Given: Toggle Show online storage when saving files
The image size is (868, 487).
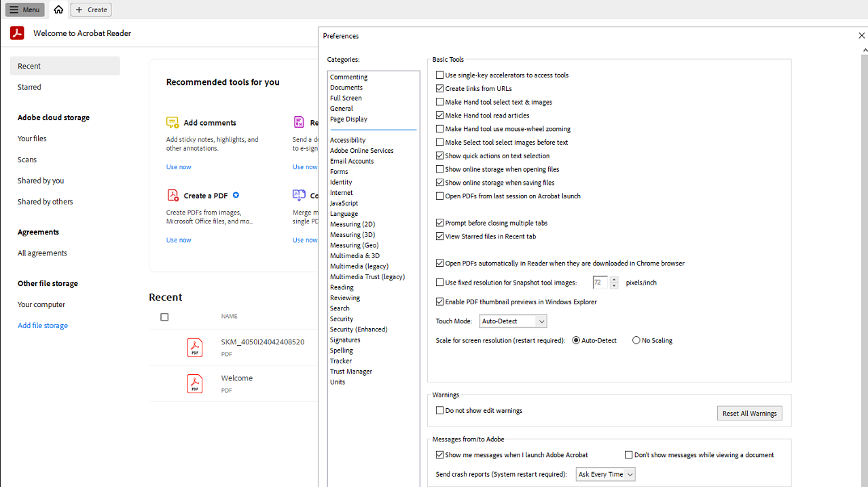Looking at the screenshot, I should click(439, 183).
